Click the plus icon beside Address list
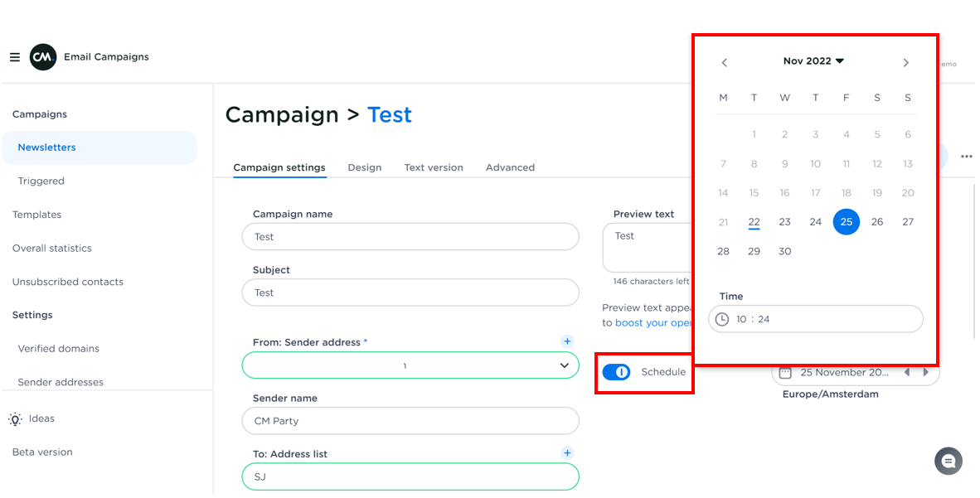 point(567,452)
